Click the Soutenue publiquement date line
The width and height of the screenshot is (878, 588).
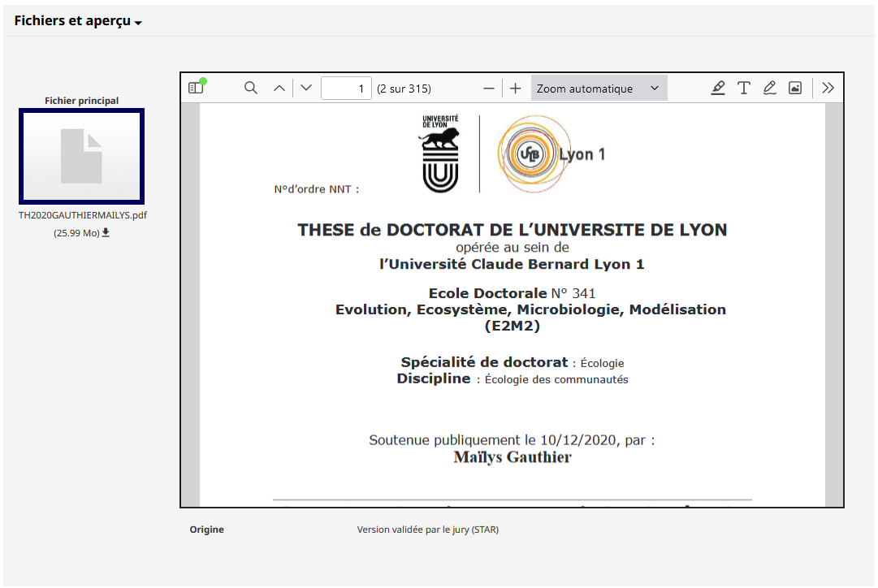[x=512, y=440]
